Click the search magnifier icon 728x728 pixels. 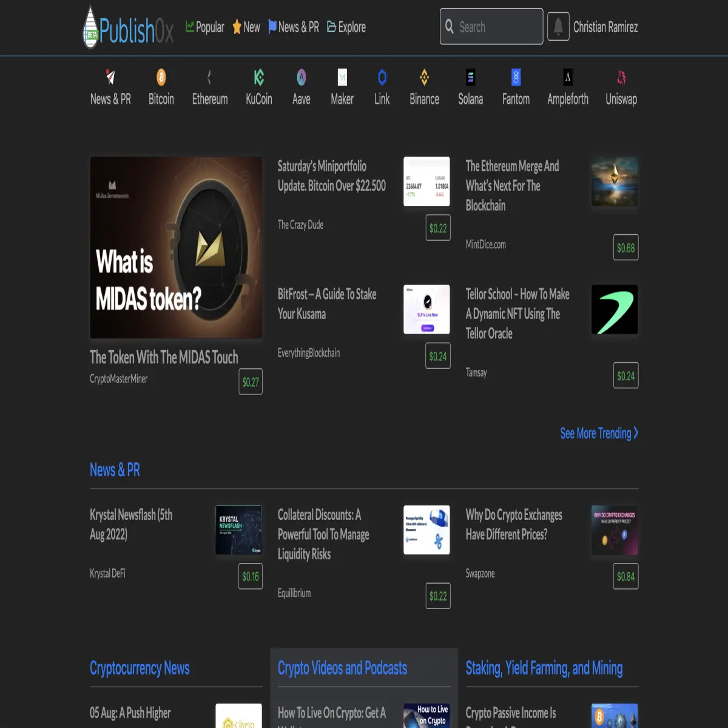point(450,27)
